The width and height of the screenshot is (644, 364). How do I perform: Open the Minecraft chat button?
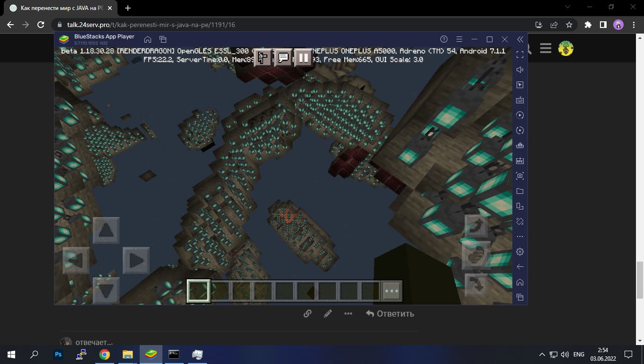pos(283,58)
